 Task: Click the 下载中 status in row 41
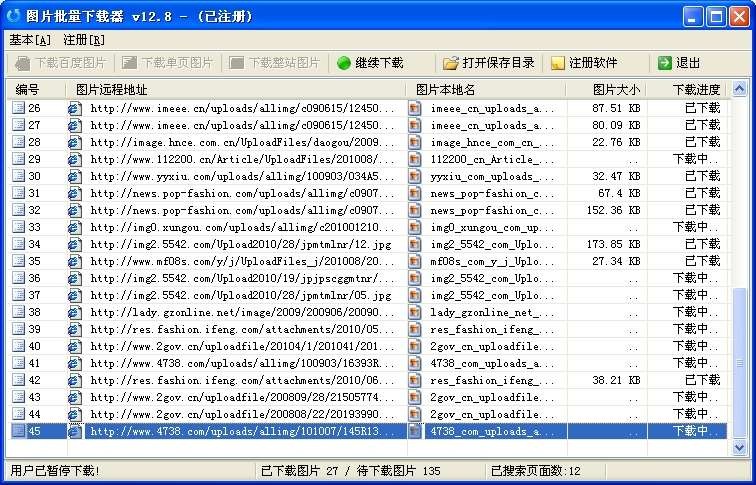pos(696,363)
